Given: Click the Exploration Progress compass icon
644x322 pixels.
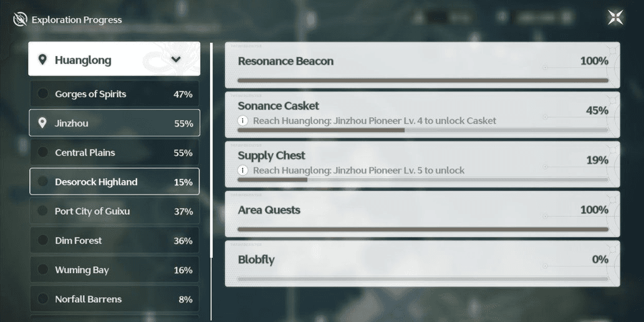Looking at the screenshot, I should click(20, 19).
